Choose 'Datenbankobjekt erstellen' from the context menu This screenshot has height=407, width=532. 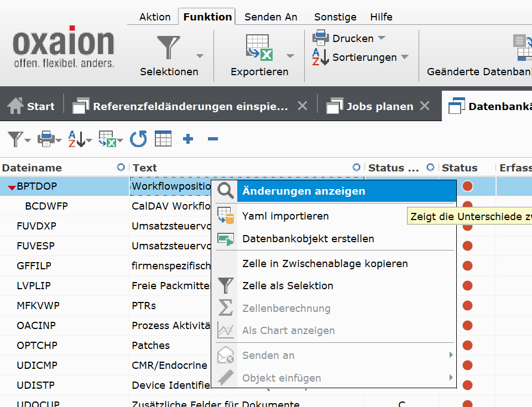tap(308, 239)
